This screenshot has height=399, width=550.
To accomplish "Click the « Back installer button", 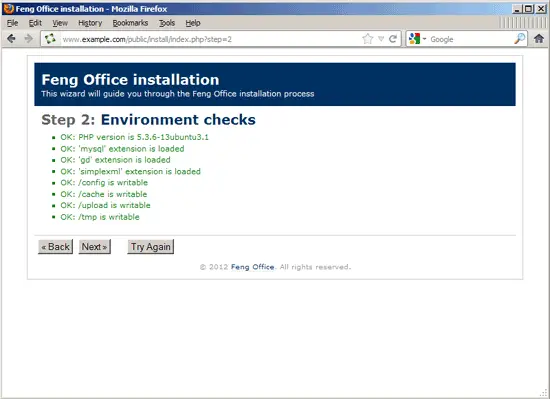I will [55, 247].
